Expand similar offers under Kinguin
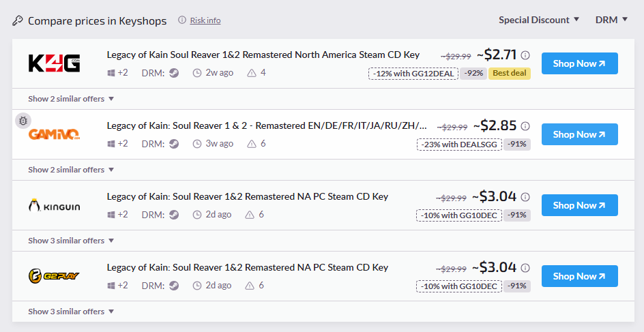 pos(71,241)
